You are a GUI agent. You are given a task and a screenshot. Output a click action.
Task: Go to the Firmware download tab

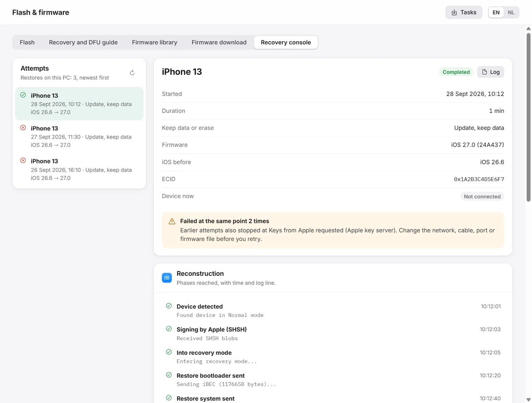pos(219,43)
